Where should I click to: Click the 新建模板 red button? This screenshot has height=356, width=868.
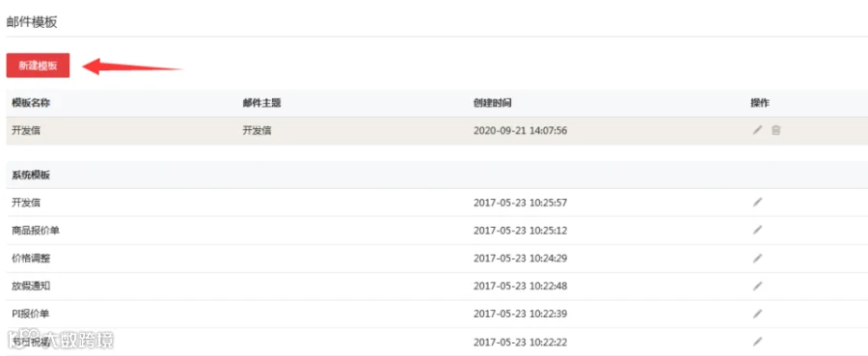[x=38, y=66]
